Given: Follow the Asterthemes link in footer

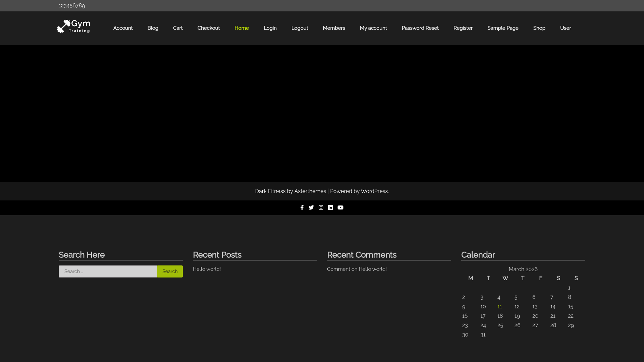Looking at the screenshot, I should [310, 191].
